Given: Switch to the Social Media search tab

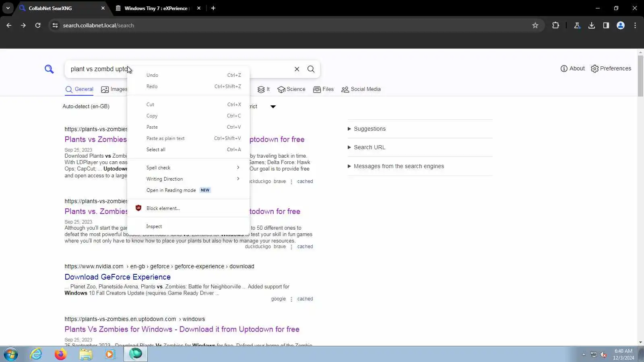Looking at the screenshot, I should click(x=361, y=89).
